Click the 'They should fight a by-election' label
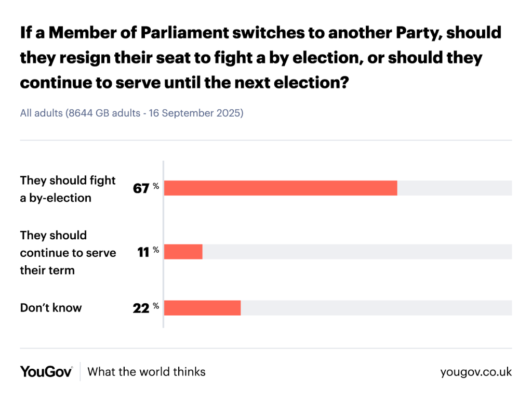The height and width of the screenshot is (401, 532). tap(68, 189)
